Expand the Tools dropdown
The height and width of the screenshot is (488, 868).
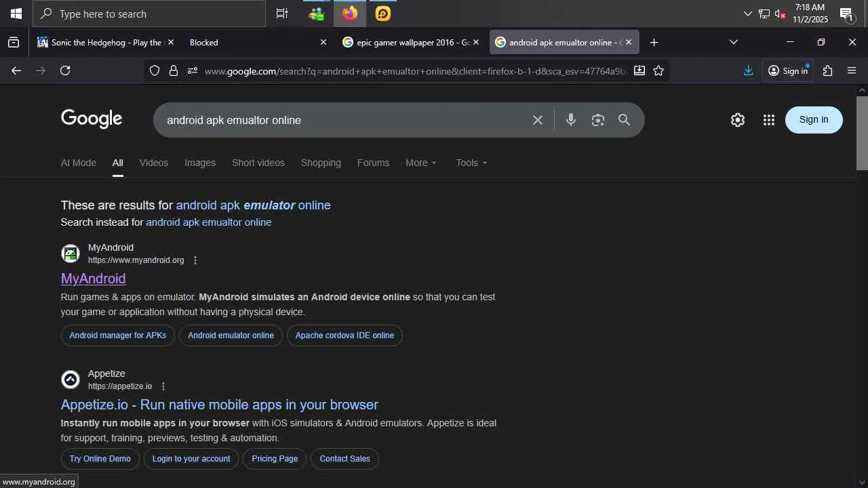tap(471, 163)
